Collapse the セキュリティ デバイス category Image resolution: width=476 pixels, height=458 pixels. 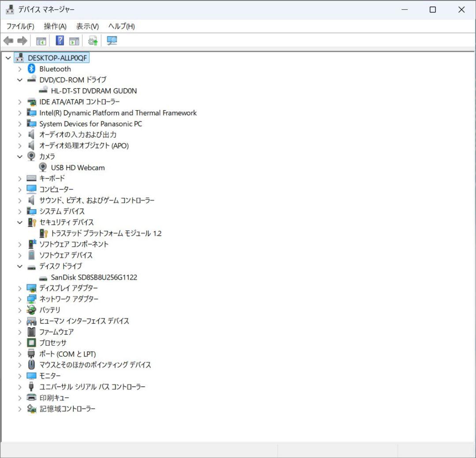19,222
